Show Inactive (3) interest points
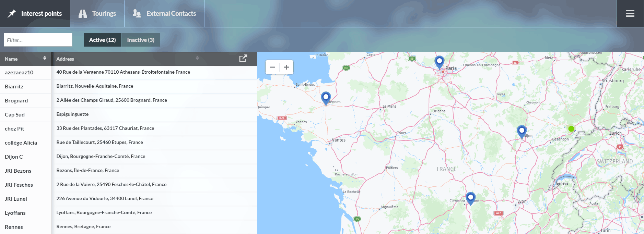Viewport: 644px width, 234px height. [141, 40]
